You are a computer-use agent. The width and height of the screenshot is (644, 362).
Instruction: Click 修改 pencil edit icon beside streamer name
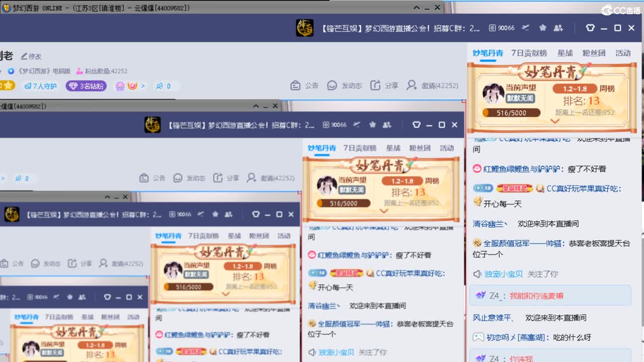click(x=31, y=56)
